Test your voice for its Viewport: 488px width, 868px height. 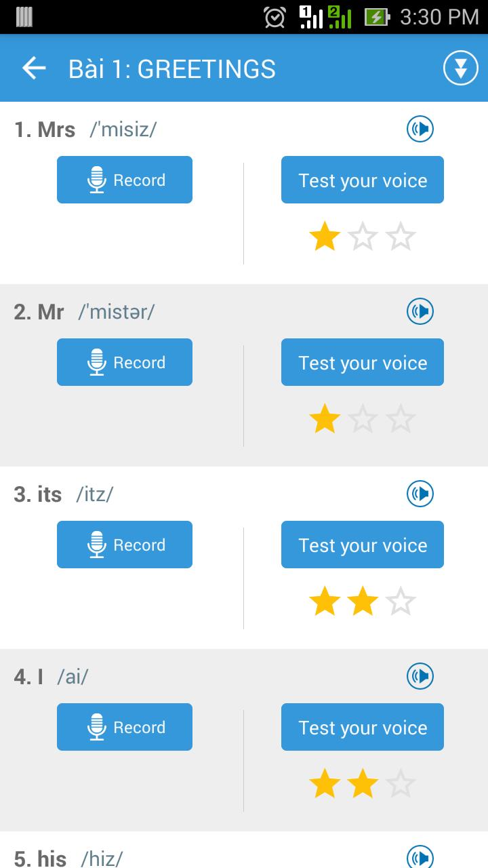[363, 545]
